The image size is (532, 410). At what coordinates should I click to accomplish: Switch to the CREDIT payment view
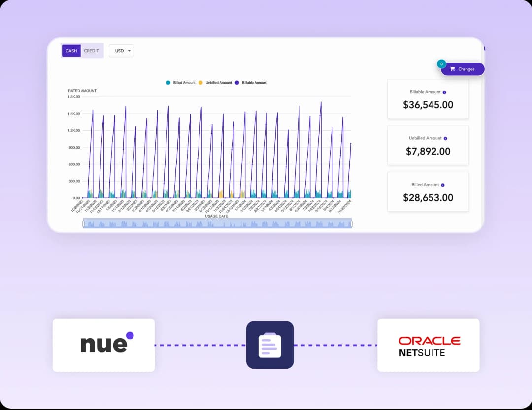coord(92,51)
